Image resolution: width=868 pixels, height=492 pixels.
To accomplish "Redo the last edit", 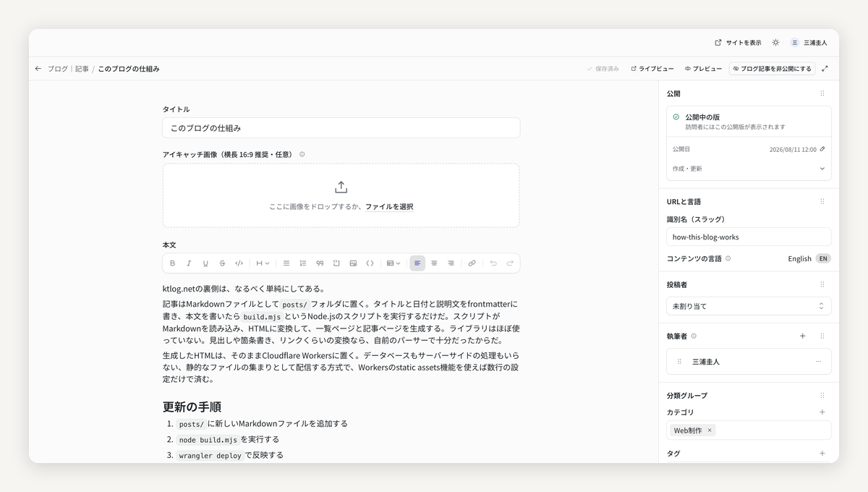I will coord(510,263).
